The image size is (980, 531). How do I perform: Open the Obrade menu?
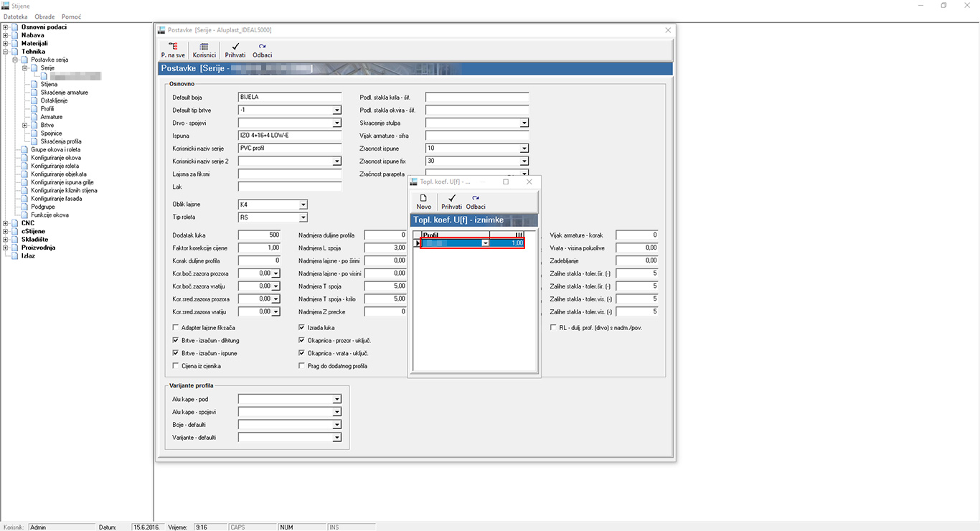pyautogui.click(x=45, y=16)
